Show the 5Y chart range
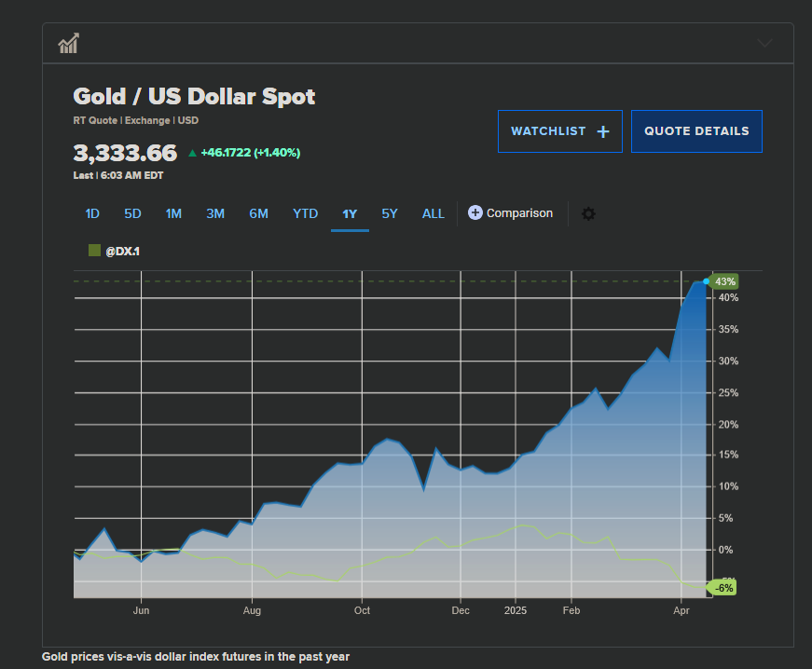The width and height of the screenshot is (812, 669). tap(390, 213)
